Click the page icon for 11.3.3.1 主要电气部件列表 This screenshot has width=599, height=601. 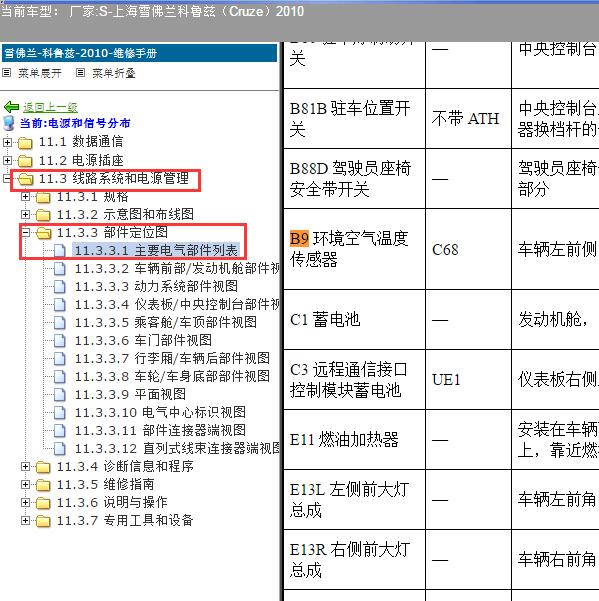[59, 251]
